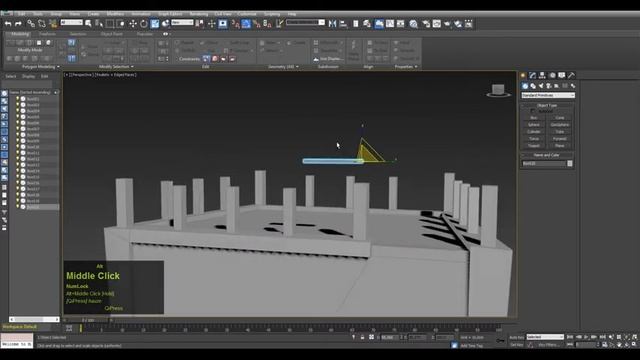Open the selection filter All dropdown
640x360 pixels.
click(71, 22)
